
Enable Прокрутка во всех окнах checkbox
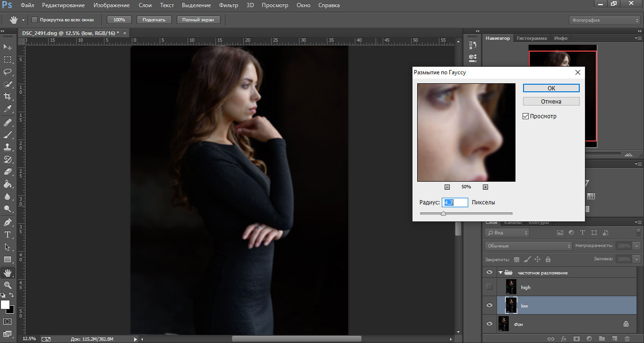point(34,20)
